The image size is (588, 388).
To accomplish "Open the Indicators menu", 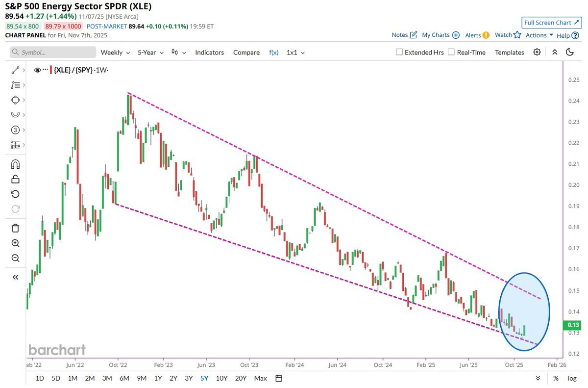I will click(209, 52).
